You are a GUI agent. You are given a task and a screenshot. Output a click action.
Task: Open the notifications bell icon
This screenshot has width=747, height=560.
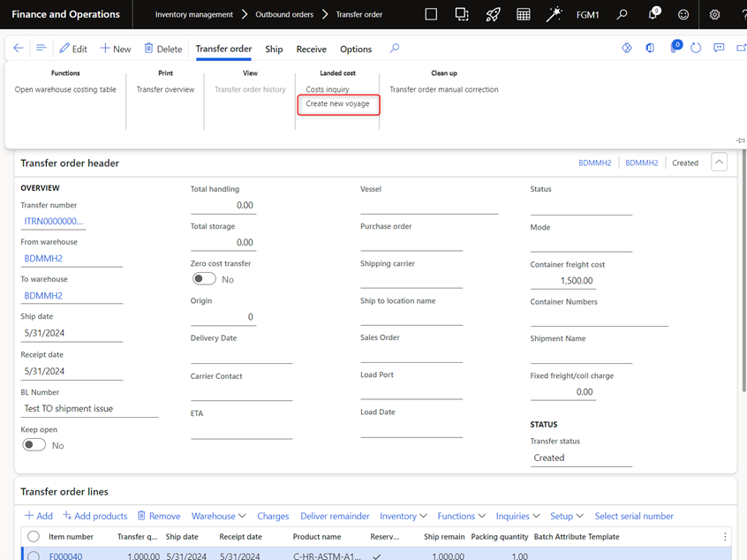click(653, 15)
